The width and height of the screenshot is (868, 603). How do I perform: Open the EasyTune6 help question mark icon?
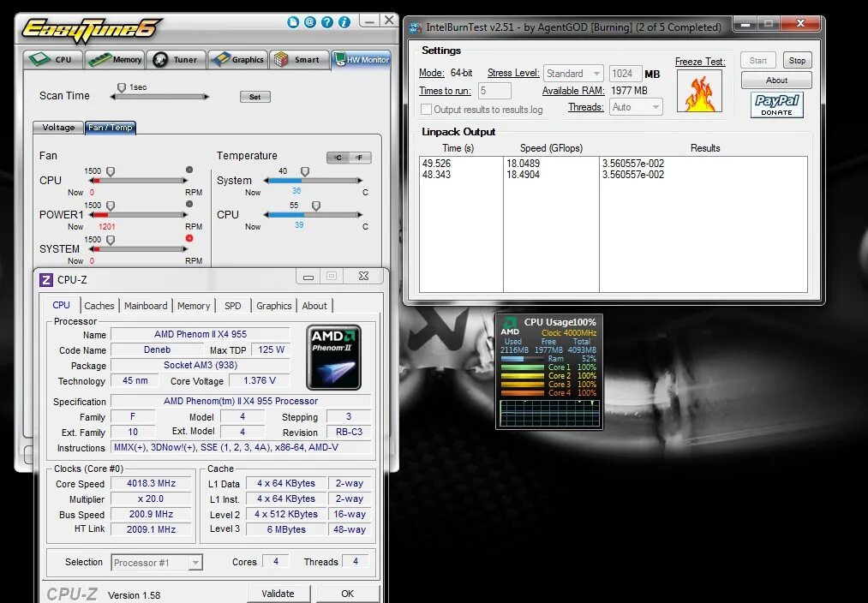click(x=327, y=22)
